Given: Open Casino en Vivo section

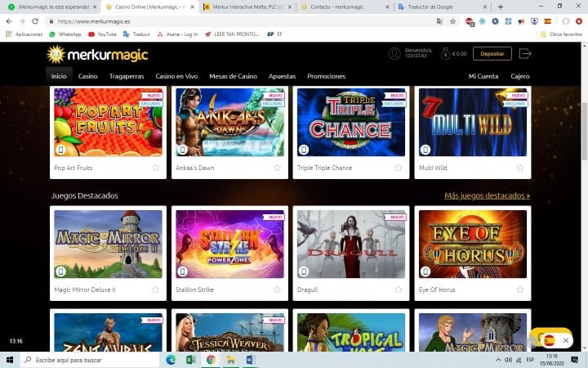Looking at the screenshot, I should click(x=176, y=76).
